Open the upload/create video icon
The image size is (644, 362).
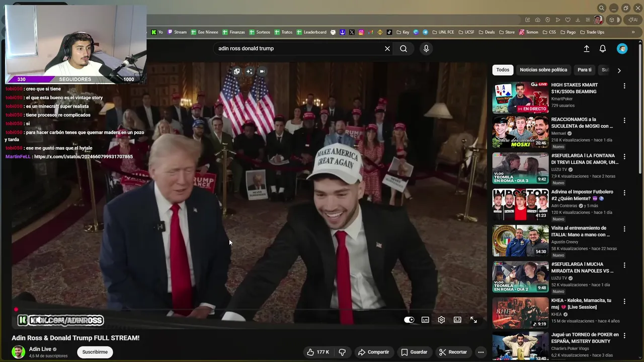click(587, 49)
